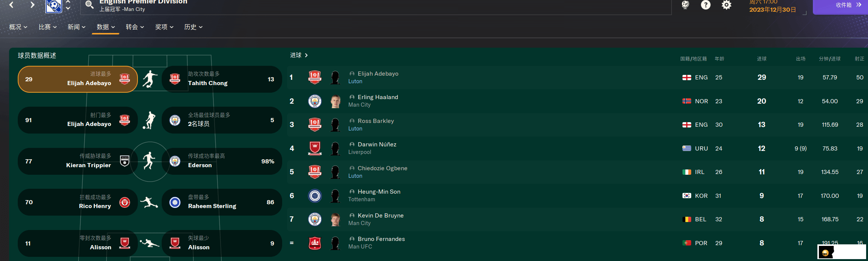Viewport: 868px width, 261px height.
Task: Click the forward navigation arrow
Action: click(32, 5)
